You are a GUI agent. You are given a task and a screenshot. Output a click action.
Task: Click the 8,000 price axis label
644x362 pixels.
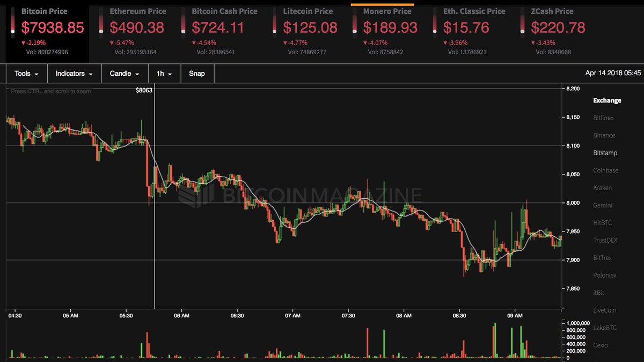[573, 203]
